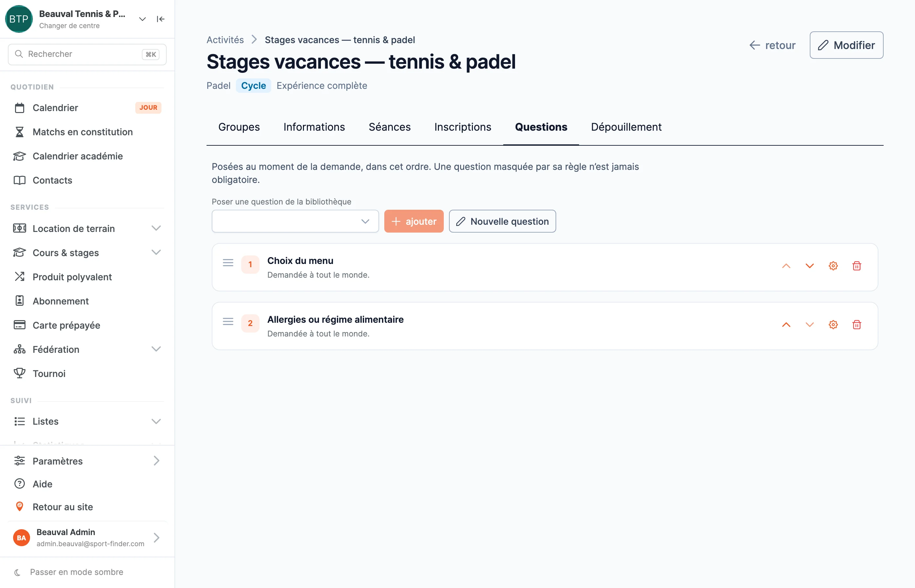Focus the Rechercher search field

tap(87, 54)
